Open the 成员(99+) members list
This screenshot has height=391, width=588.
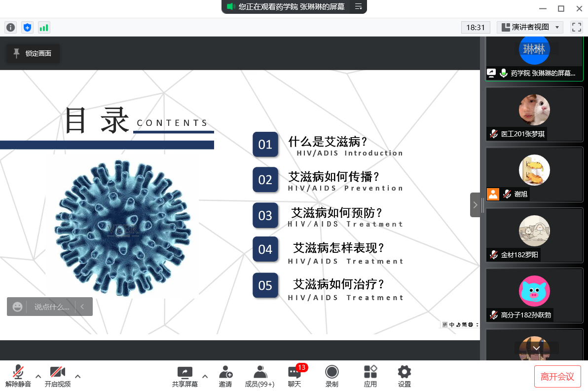(259, 376)
